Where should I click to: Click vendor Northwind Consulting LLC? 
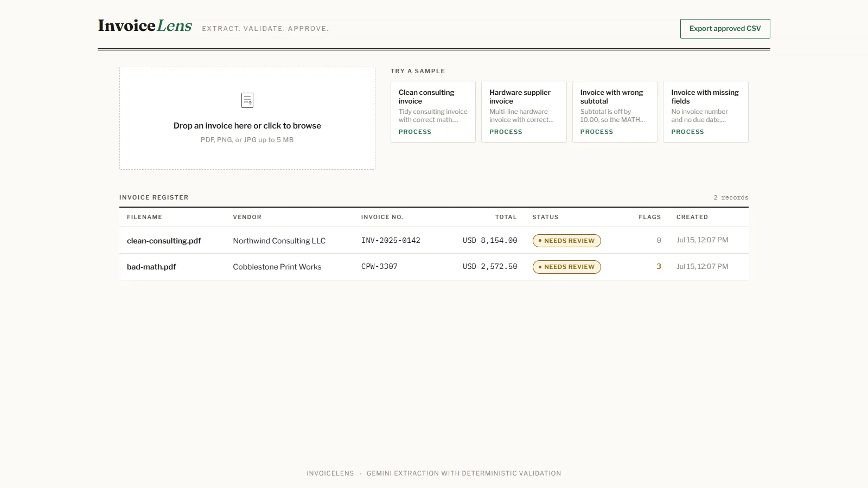tap(279, 241)
